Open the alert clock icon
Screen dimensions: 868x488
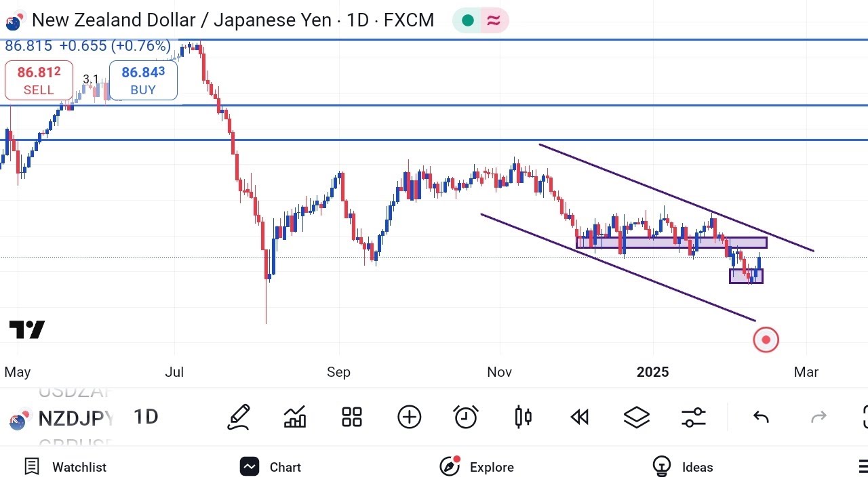[x=466, y=417]
